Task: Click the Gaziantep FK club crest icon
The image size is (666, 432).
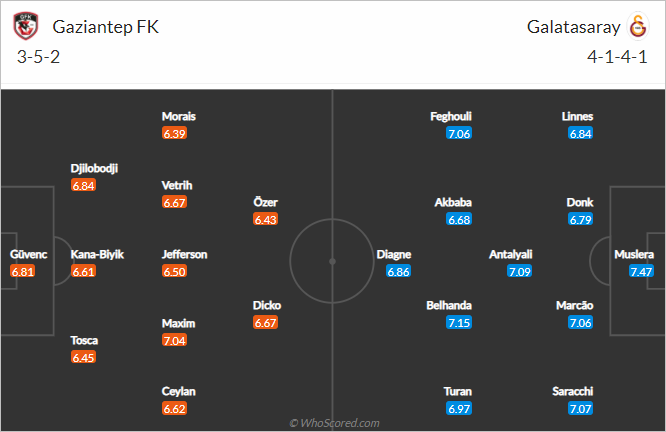Action: tap(25, 26)
